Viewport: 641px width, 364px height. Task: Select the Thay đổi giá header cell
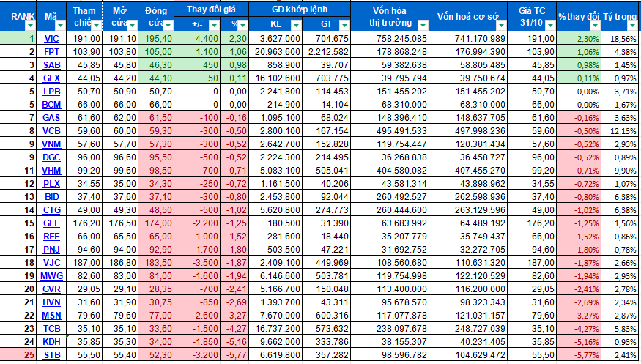(x=211, y=9)
